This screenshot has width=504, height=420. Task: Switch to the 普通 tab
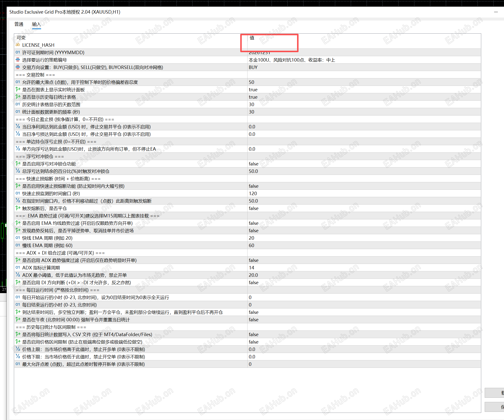[x=19, y=24]
